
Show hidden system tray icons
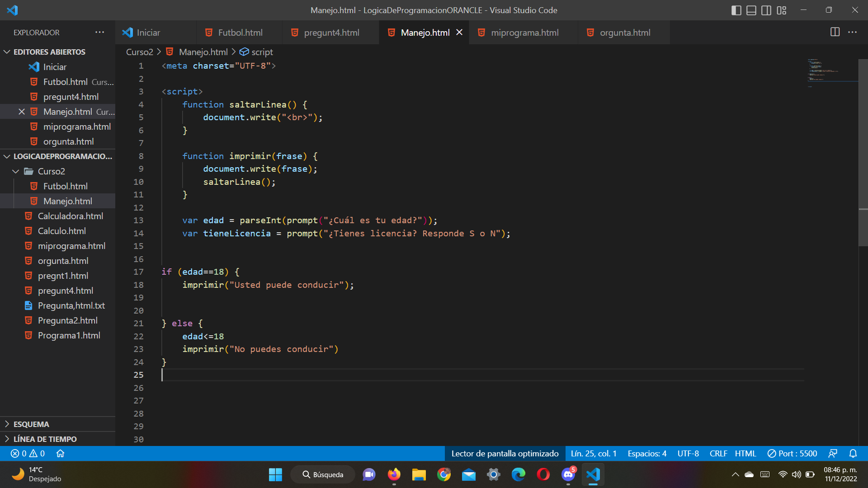pyautogui.click(x=735, y=474)
